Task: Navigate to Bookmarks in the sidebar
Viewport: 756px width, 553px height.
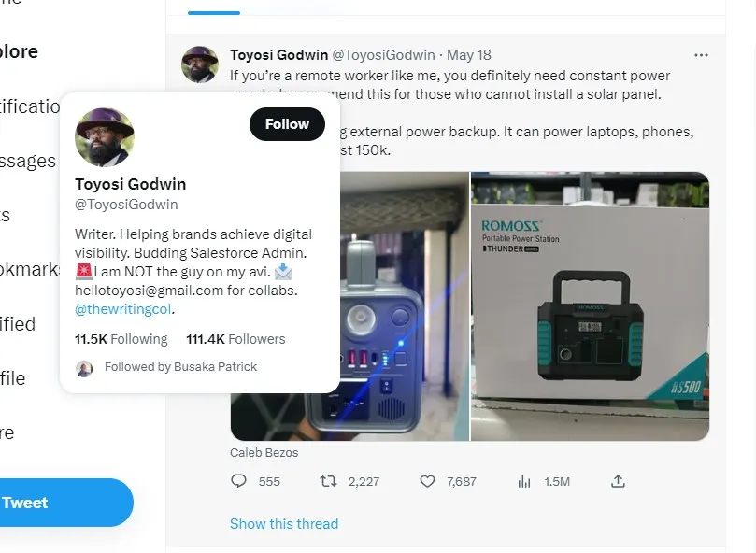Action: click(x=23, y=270)
